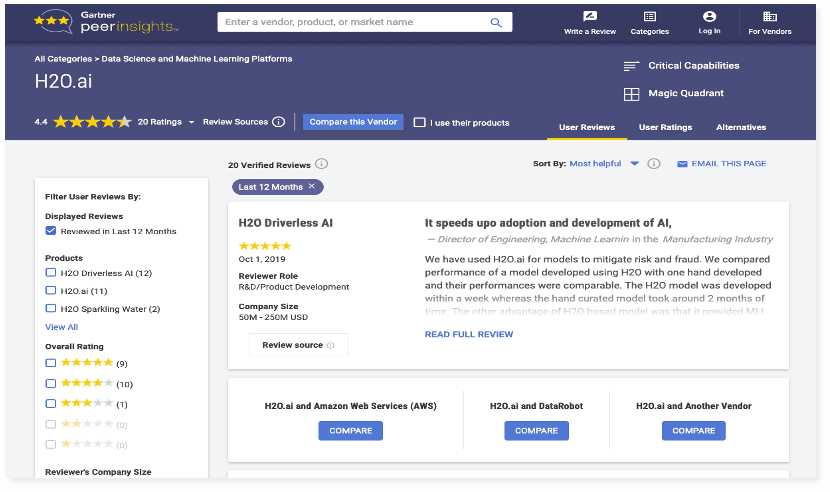The image size is (830, 492).
Task: Compare H2O.ai and DataRobot
Action: coord(536,431)
